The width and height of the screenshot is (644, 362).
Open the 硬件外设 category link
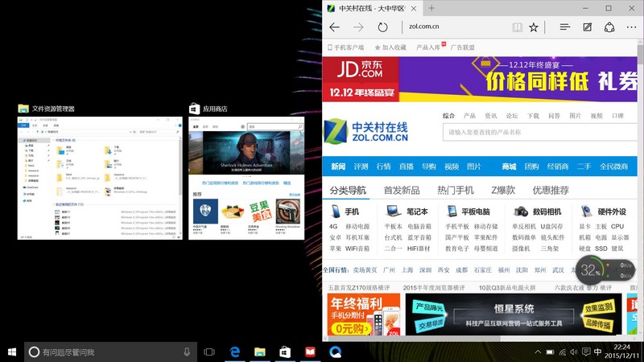click(612, 212)
